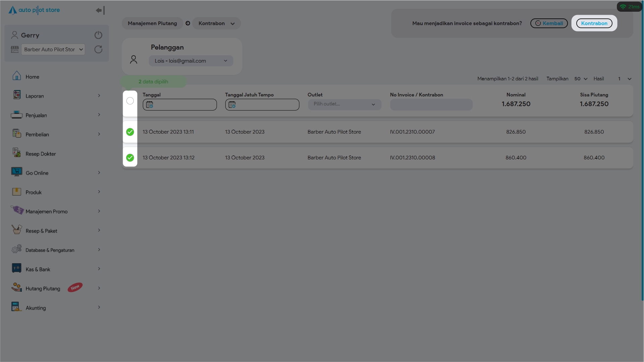Click the No Invoice / Kontrabon search field
This screenshot has width=644, height=362.
pyautogui.click(x=431, y=105)
